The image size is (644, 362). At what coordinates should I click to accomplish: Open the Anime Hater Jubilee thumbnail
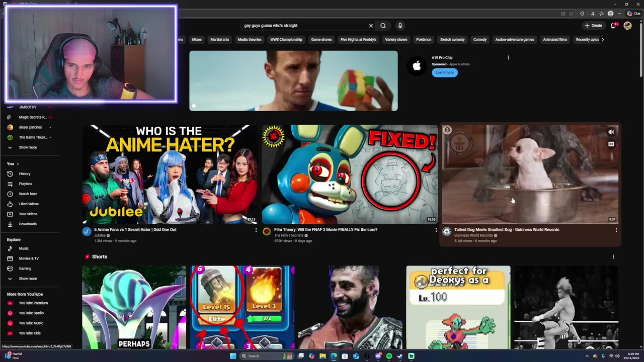[x=169, y=174]
